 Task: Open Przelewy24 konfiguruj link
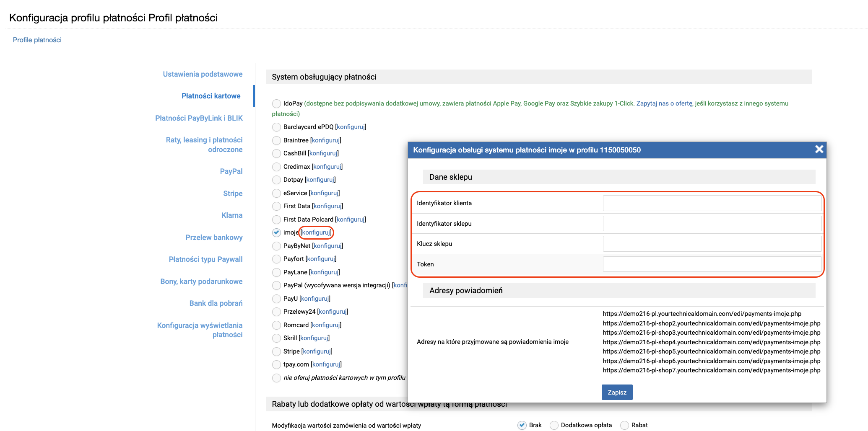[333, 312]
